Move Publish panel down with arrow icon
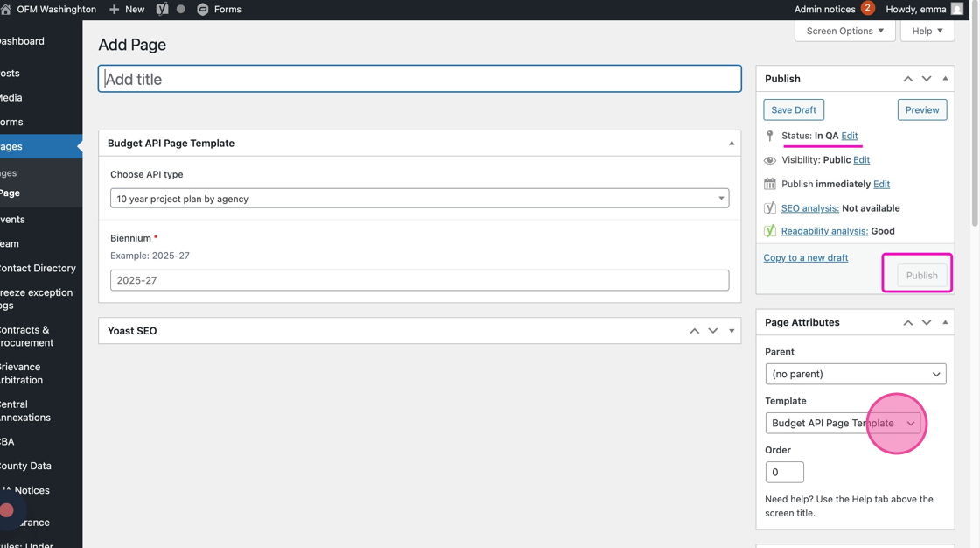The height and width of the screenshot is (548, 980). coord(927,79)
